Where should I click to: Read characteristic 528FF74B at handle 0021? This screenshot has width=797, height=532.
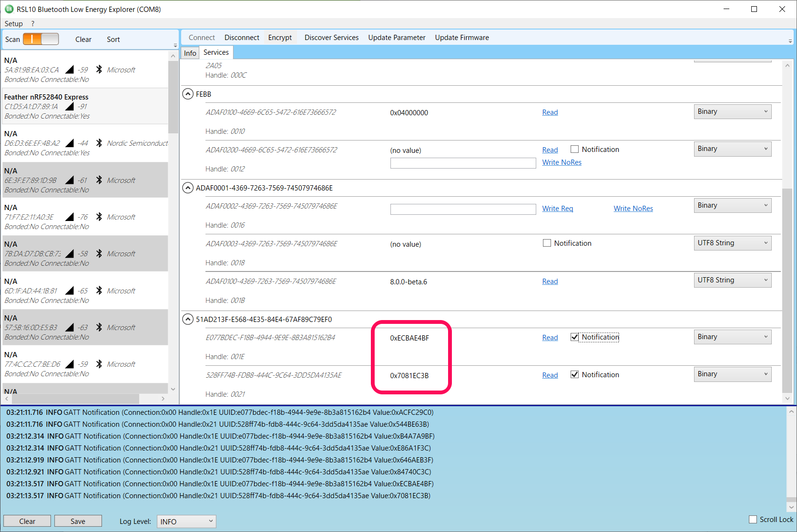550,375
